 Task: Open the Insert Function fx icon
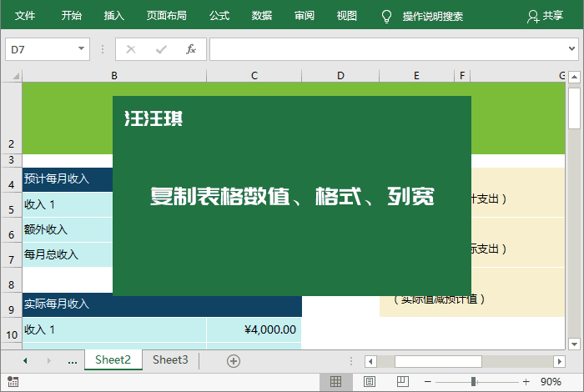tap(191, 49)
